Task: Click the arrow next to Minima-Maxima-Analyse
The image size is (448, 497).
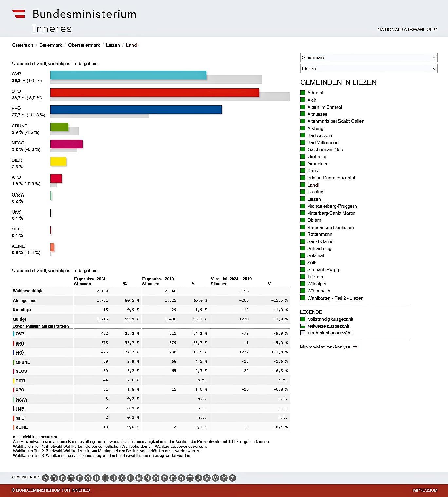Action: pyautogui.click(x=355, y=347)
